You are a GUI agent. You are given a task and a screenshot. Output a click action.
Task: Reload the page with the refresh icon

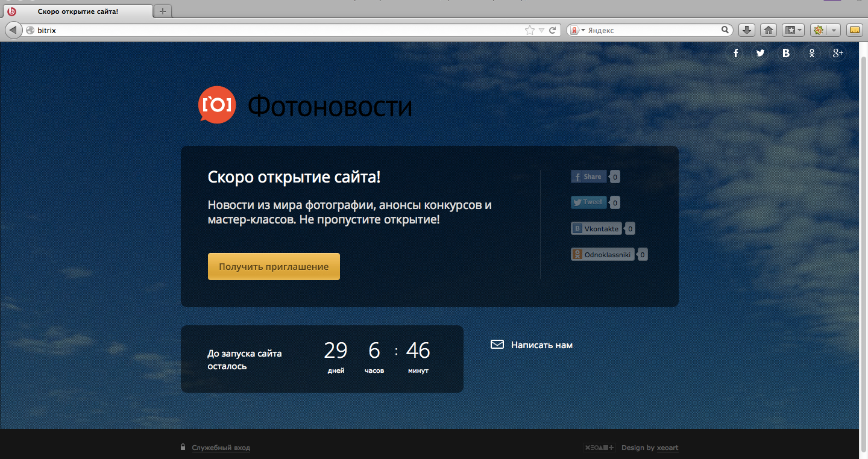tap(552, 30)
